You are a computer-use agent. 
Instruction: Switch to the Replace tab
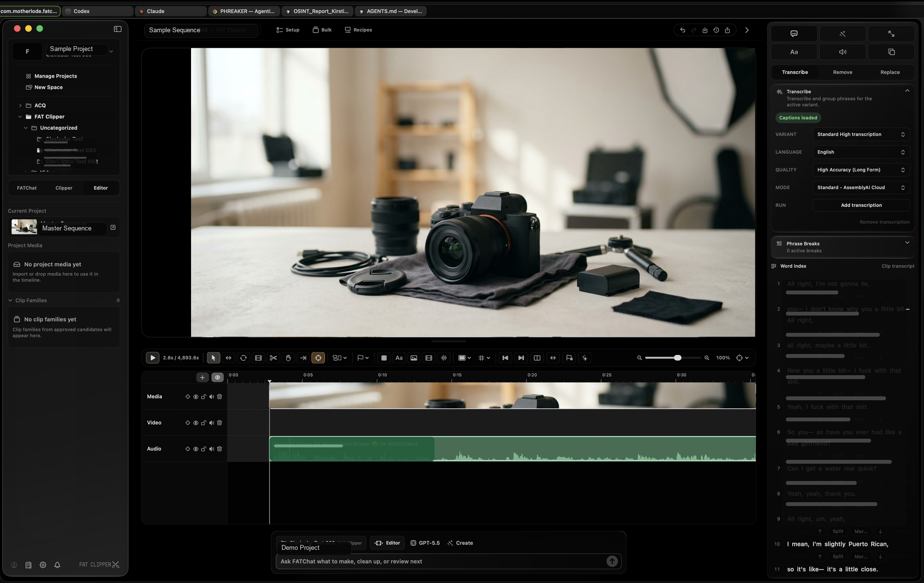pos(890,72)
